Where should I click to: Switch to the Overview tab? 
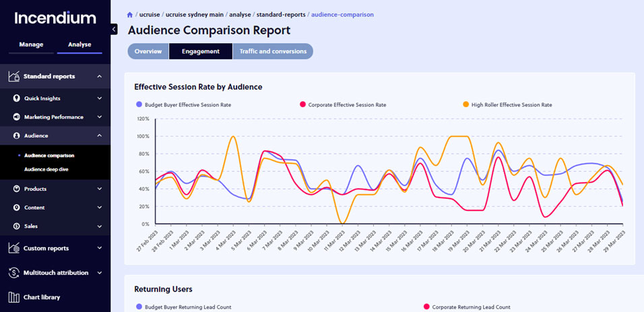point(148,51)
